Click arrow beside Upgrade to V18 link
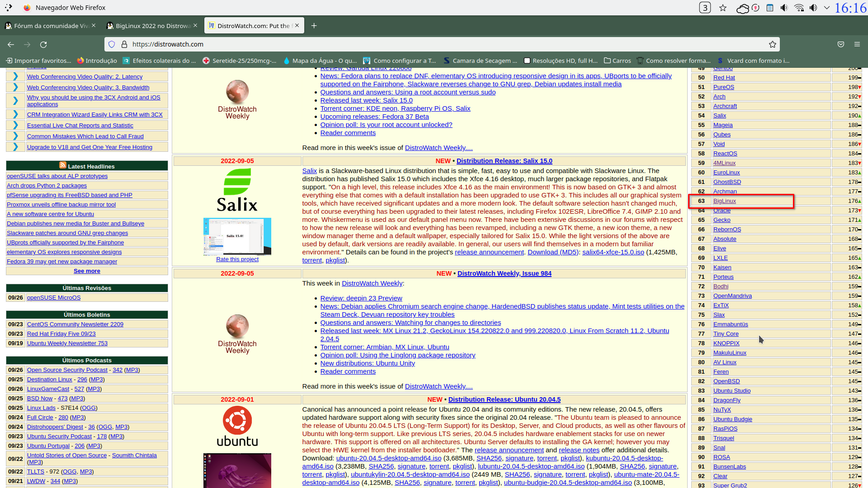 click(x=15, y=147)
